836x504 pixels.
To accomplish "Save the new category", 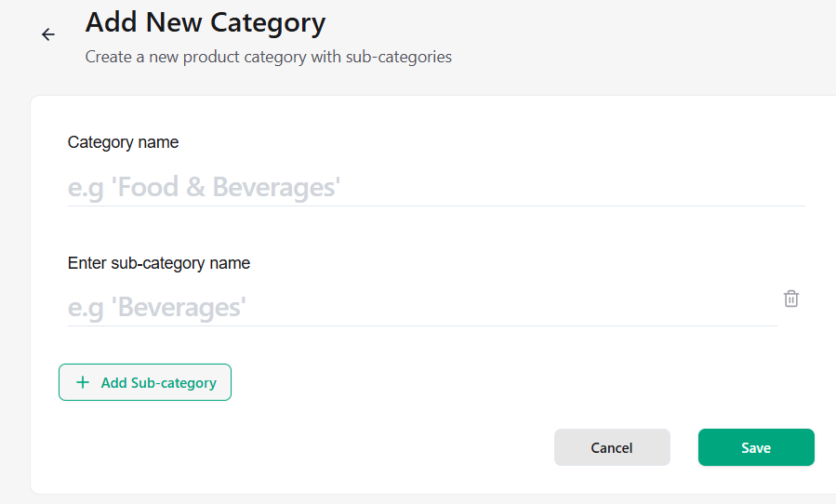I will pyautogui.click(x=756, y=447).
